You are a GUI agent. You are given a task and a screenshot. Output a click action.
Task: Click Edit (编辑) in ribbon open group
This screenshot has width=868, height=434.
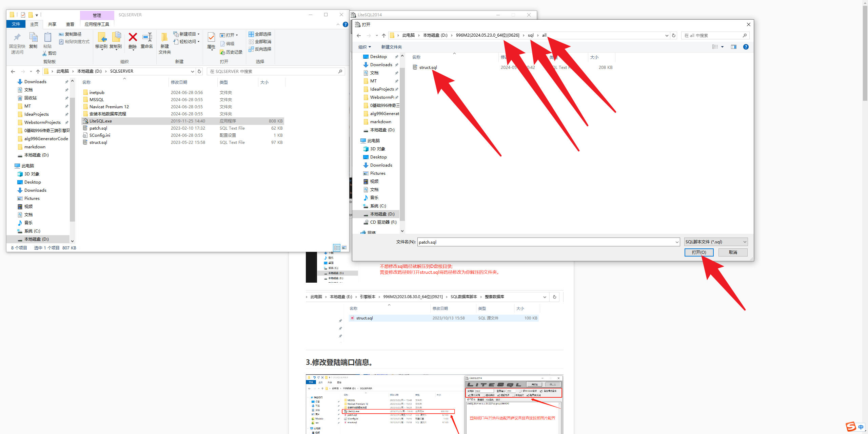point(227,44)
